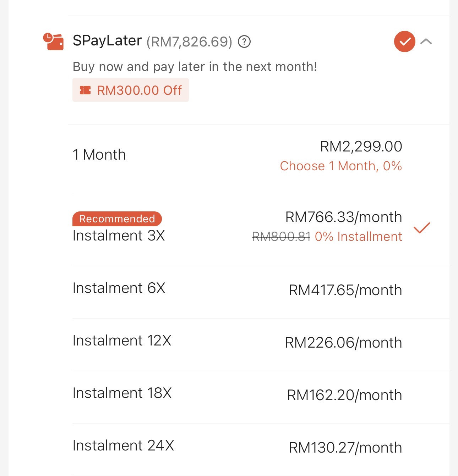
Task: Tap the RM417.65/month amount
Action: pyautogui.click(x=345, y=290)
